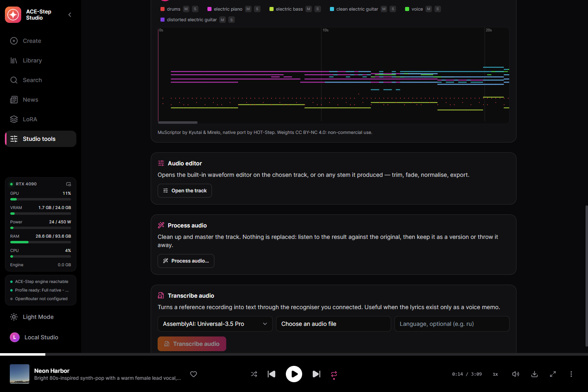Open the Local Studio profile
Image resolution: width=588 pixels, height=392 pixels.
40,337
